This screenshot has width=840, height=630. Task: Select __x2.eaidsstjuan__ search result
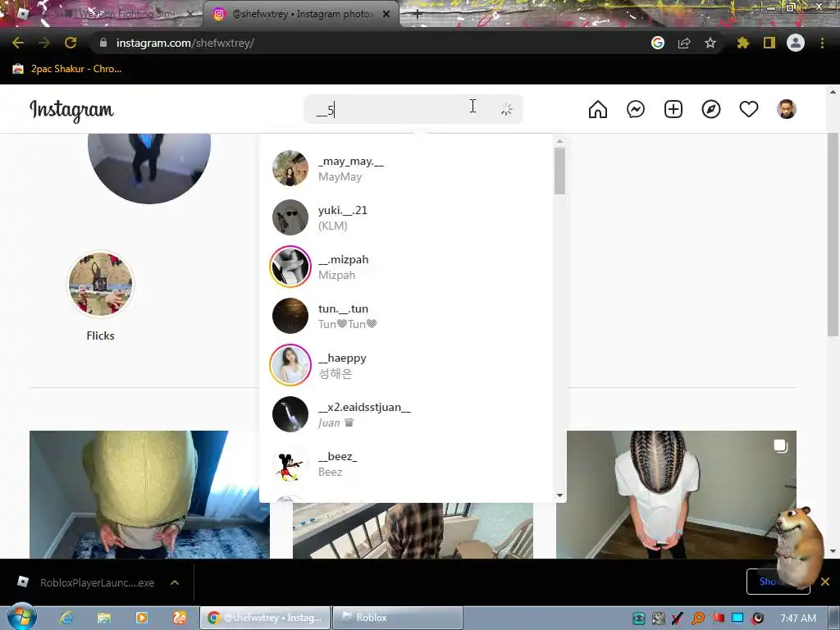[x=406, y=414]
